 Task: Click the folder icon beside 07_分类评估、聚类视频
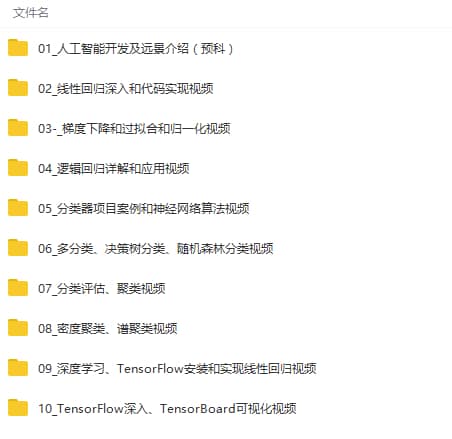18,288
